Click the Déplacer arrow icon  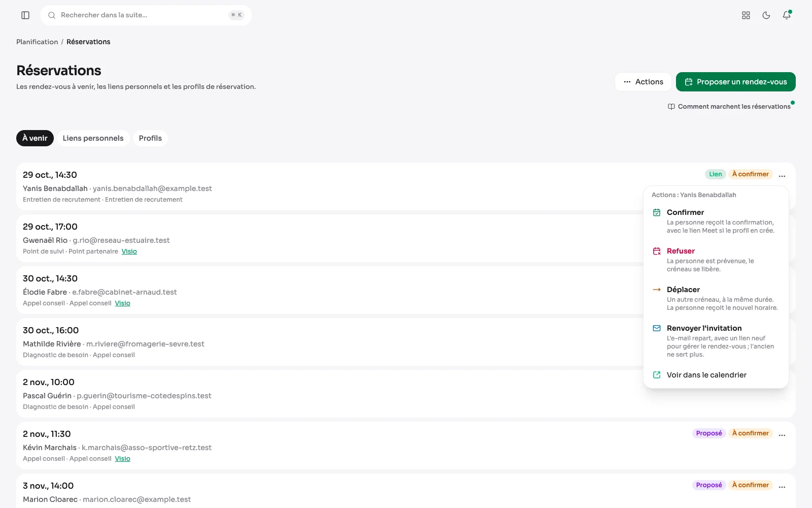657,290
